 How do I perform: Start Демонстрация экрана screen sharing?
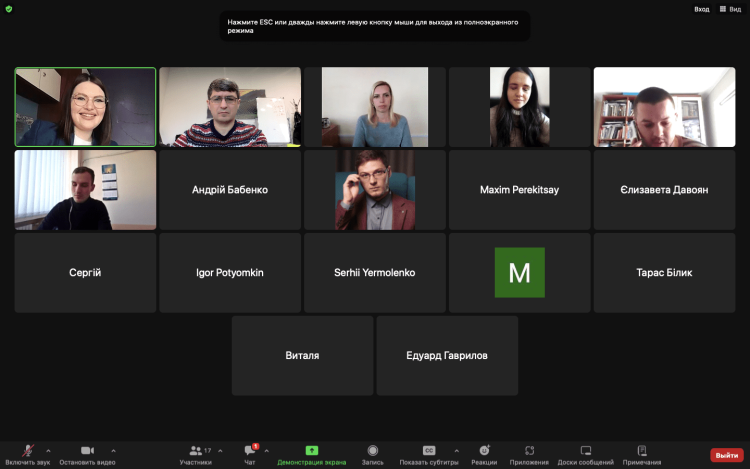pyautogui.click(x=311, y=455)
